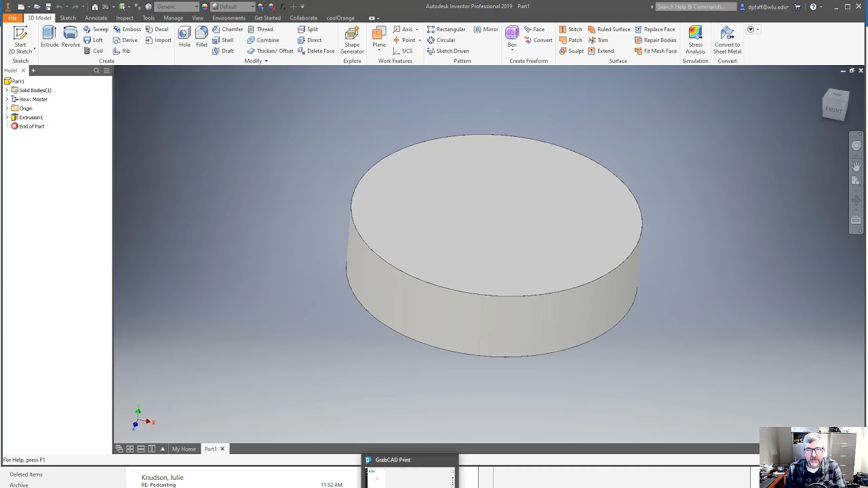Open the Generic material dropdown
This screenshot has height=488, width=868.
(x=177, y=7)
